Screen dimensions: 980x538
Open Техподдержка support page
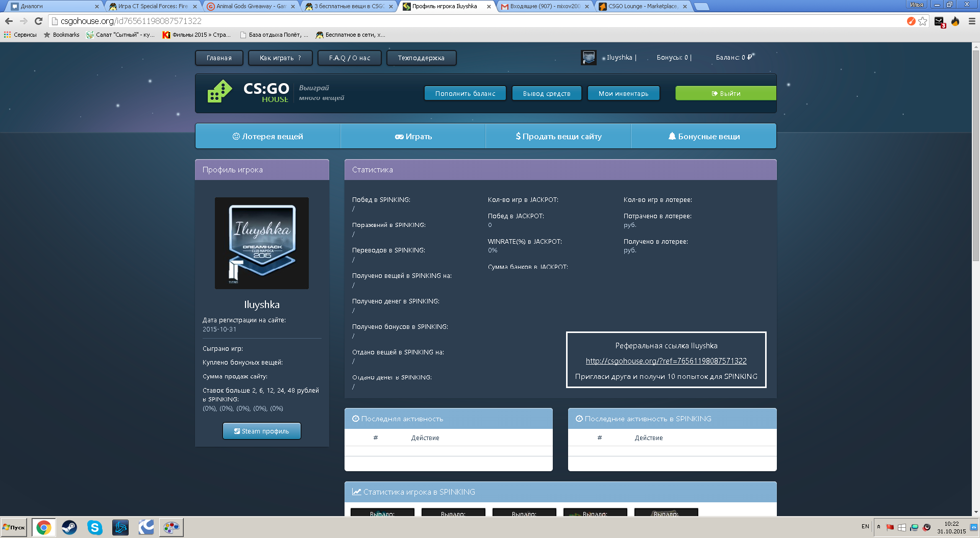[421, 58]
